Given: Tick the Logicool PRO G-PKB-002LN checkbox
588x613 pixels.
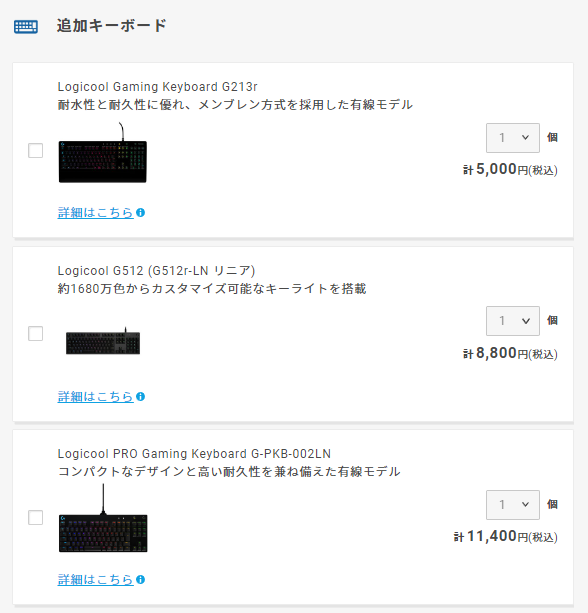Looking at the screenshot, I should [x=36, y=518].
